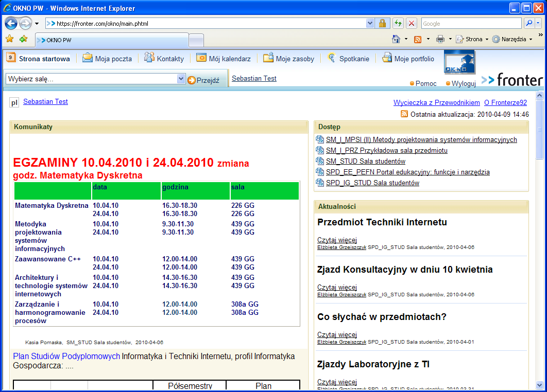
Task: Open SPD_EE_PEFN Portal edukacyjny link
Action: point(408,172)
